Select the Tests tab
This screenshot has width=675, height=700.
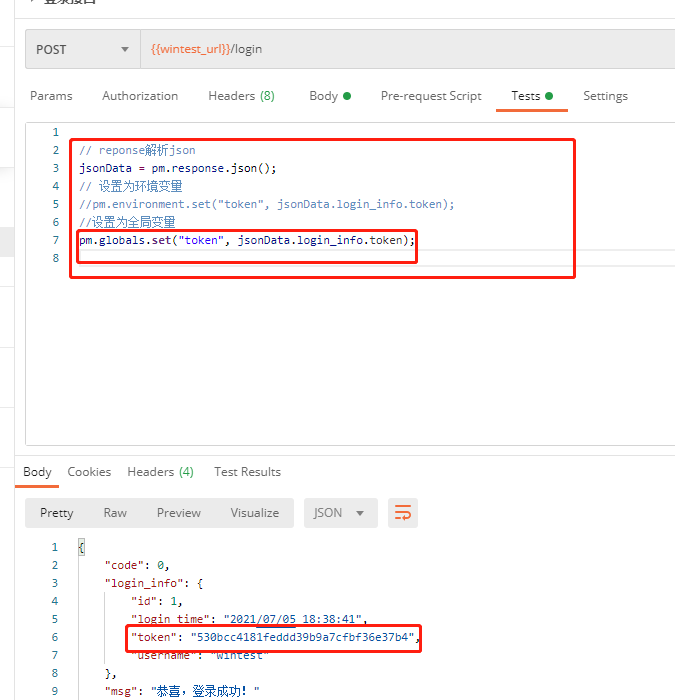tap(532, 96)
